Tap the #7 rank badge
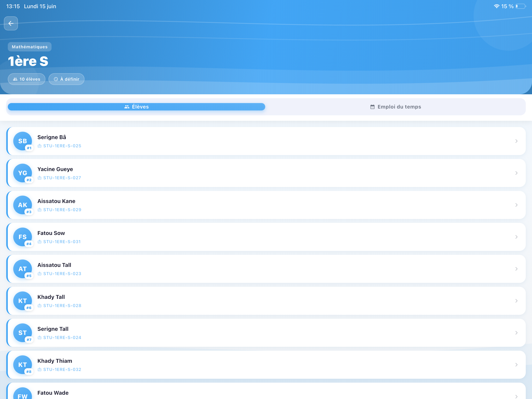Viewport: 532px width, 399px height. [29, 340]
